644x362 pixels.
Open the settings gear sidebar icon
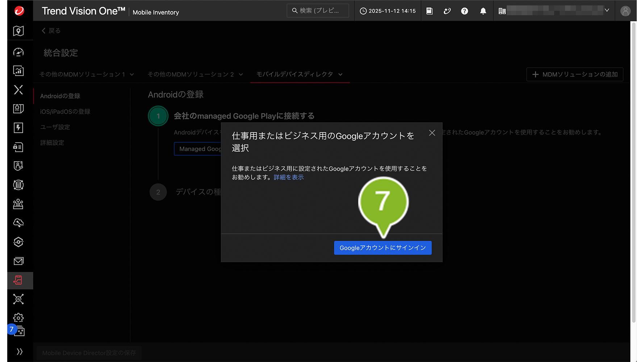(18, 317)
